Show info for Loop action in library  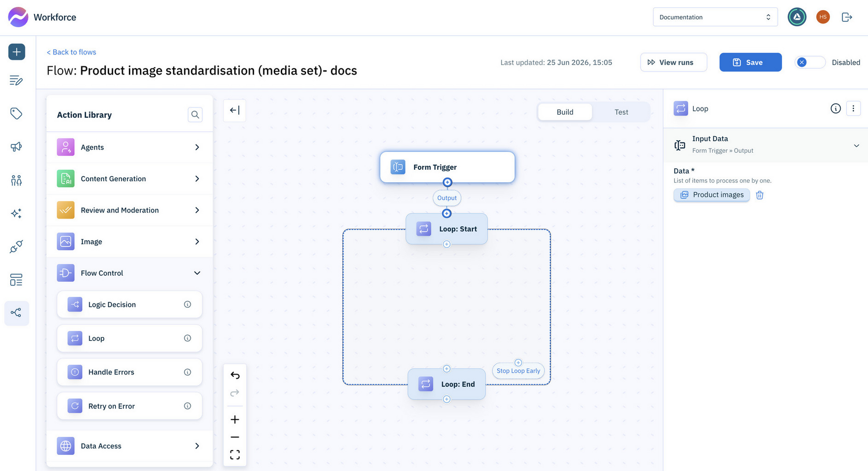pos(187,338)
